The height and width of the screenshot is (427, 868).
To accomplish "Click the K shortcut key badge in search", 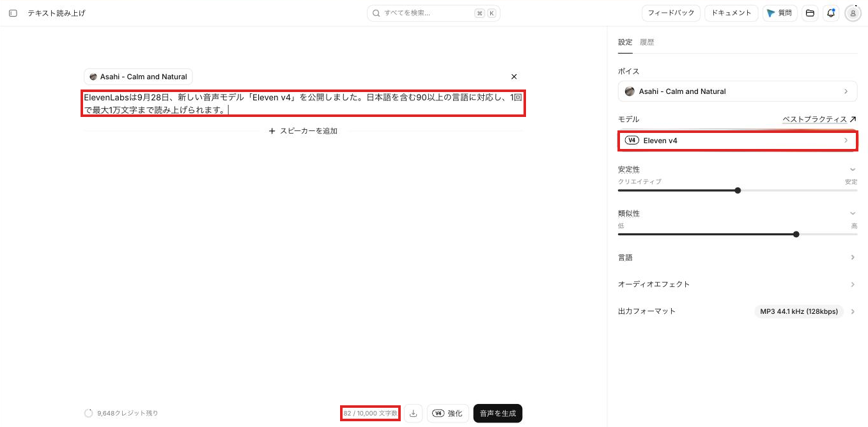I will [x=492, y=13].
